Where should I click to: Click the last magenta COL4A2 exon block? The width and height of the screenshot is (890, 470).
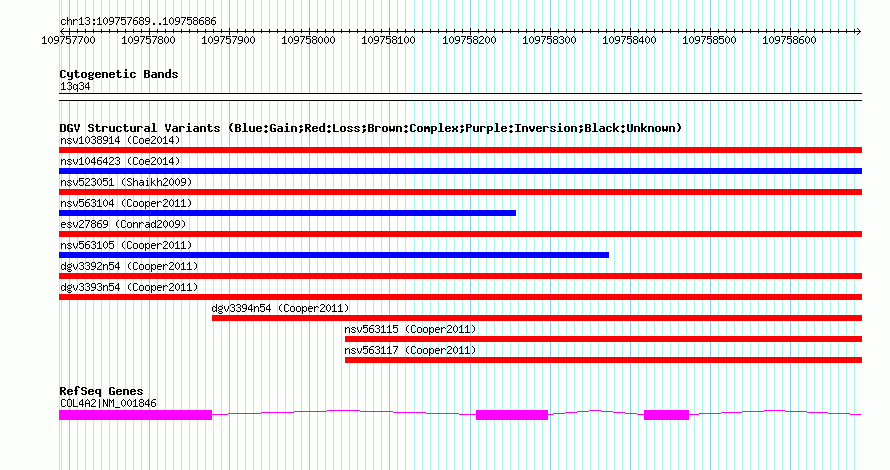tap(666, 415)
